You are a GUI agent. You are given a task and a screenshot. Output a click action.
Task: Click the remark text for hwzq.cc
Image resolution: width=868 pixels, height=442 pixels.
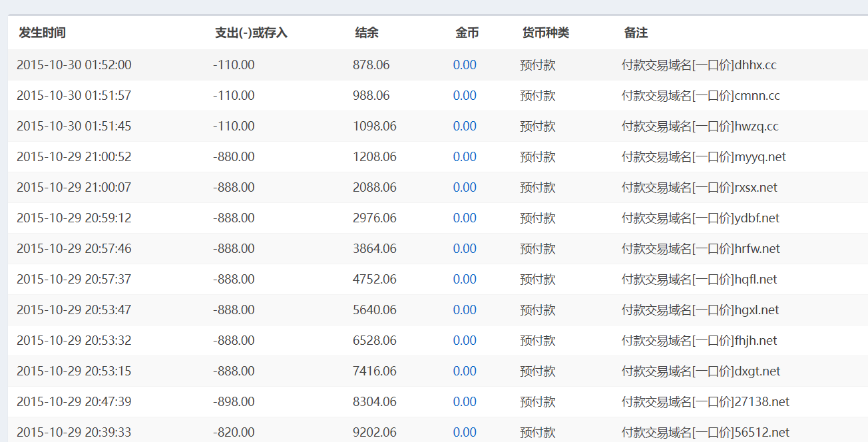(x=700, y=126)
